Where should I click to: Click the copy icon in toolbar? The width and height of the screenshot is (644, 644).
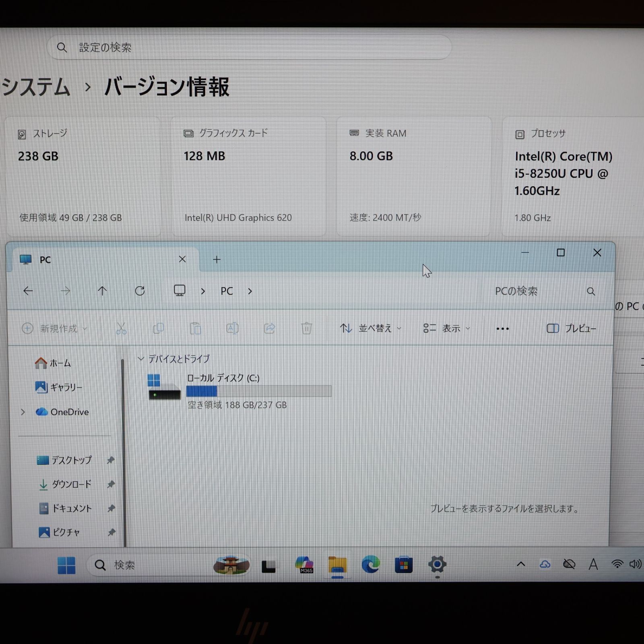[158, 328]
